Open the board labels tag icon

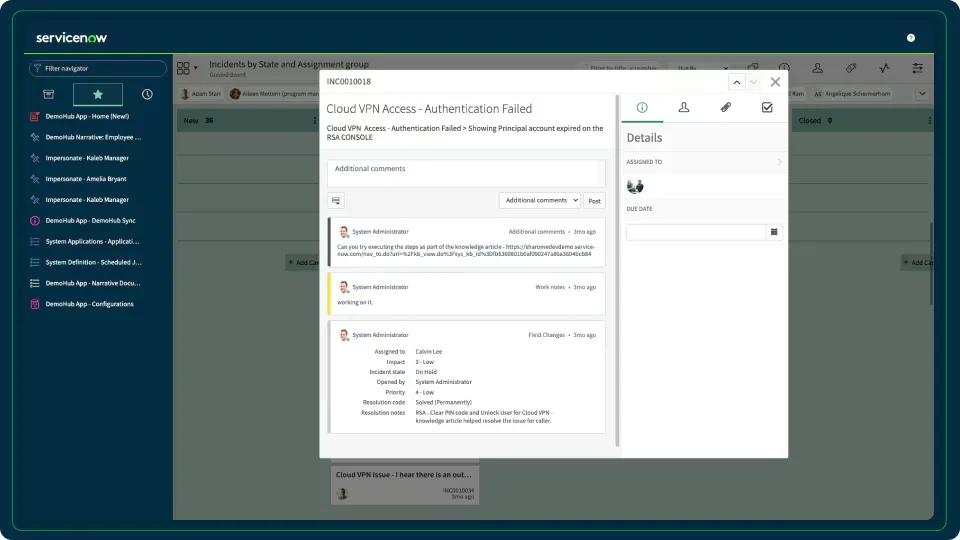[851, 68]
